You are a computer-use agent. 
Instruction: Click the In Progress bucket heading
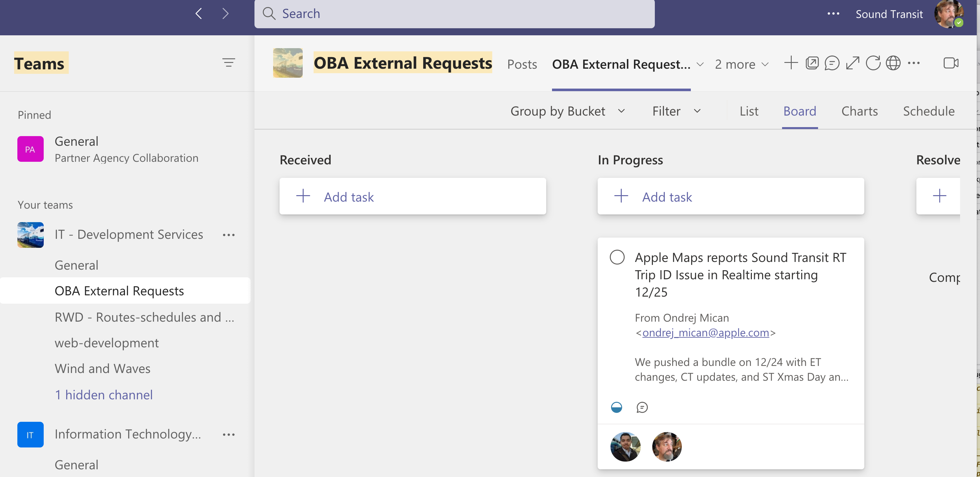coord(630,160)
